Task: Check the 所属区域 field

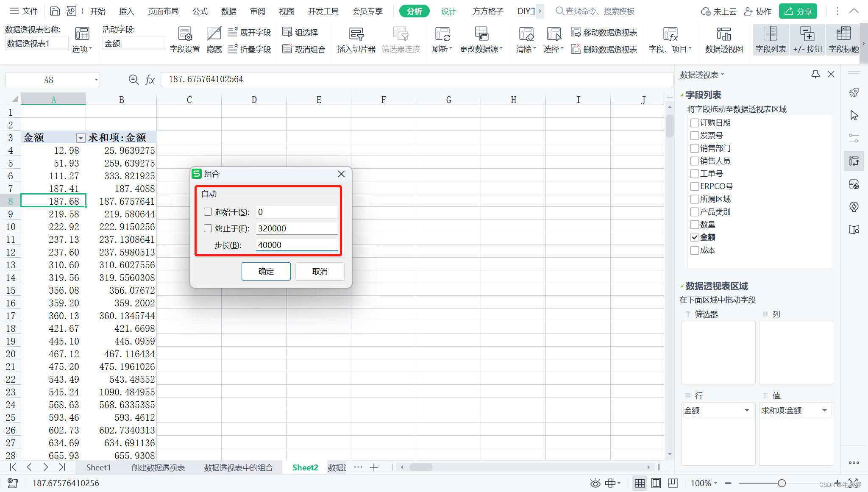Action: [694, 199]
